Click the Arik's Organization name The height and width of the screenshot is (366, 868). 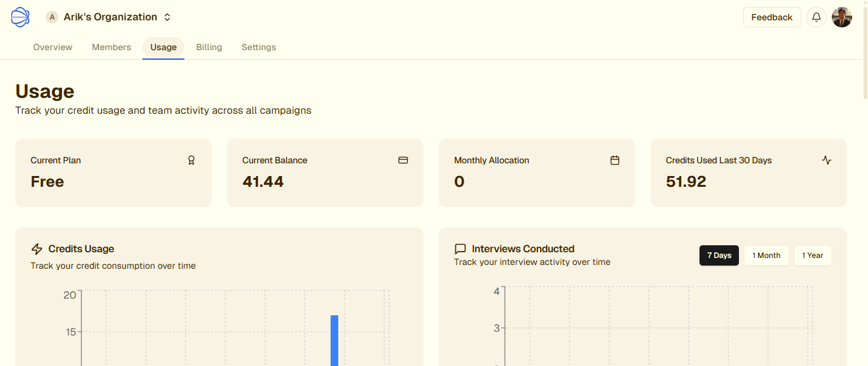click(x=111, y=17)
